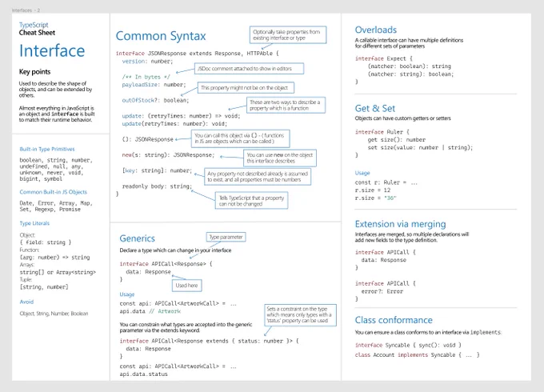This screenshot has width=544, height=392.
Task: Click the 'Avoid' heading in sidebar
Action: tap(26, 302)
